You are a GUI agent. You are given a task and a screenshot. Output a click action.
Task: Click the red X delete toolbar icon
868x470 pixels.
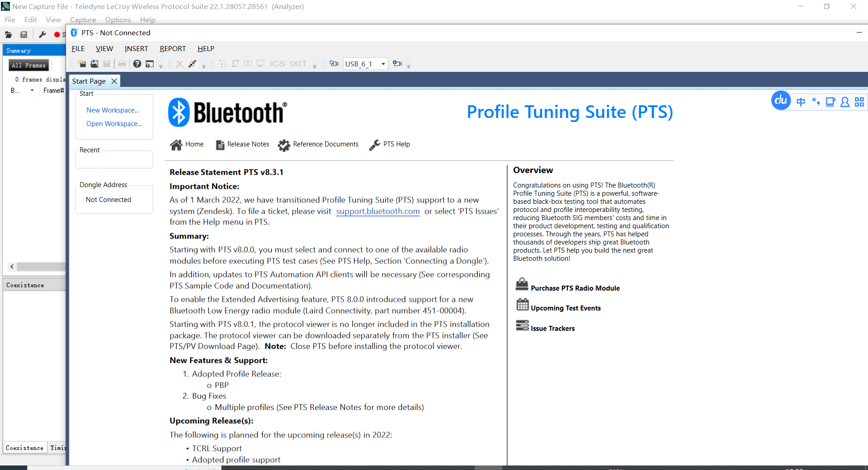pyautogui.click(x=179, y=64)
